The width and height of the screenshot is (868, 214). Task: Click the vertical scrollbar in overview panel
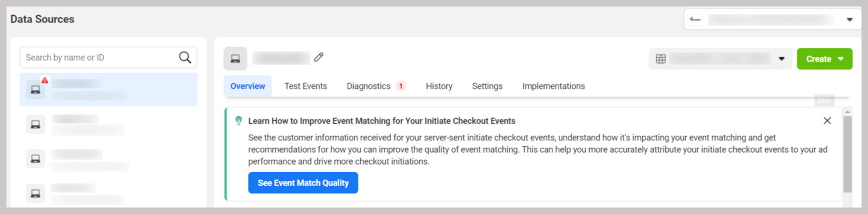[x=847, y=155]
